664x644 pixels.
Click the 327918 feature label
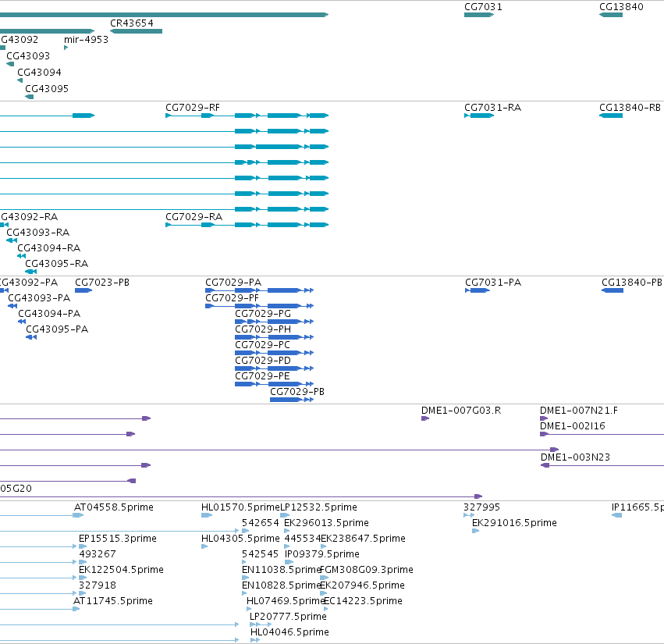click(98, 585)
